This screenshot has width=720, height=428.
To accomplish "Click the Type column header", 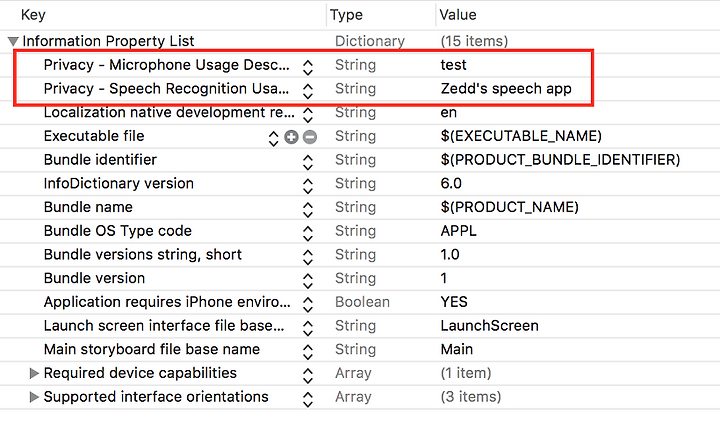I will point(346,15).
